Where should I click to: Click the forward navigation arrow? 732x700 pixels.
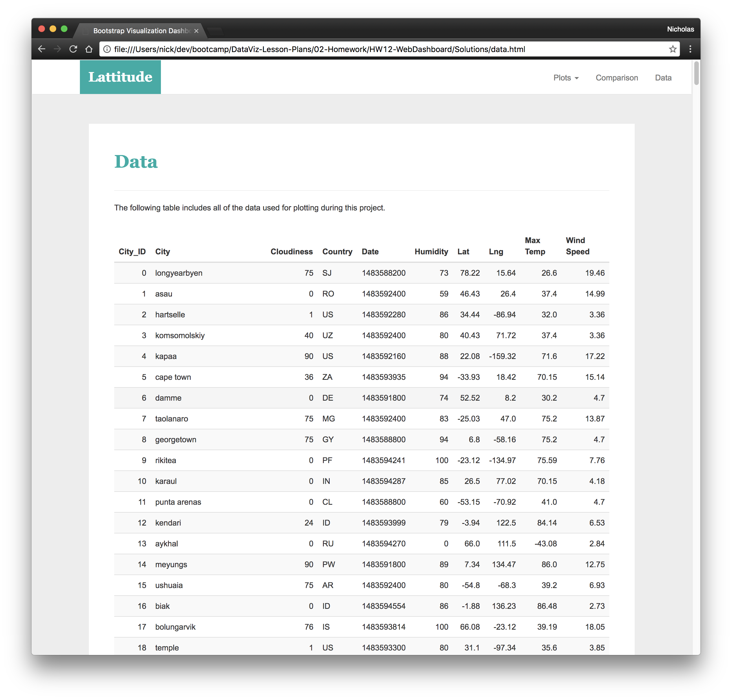pos(57,49)
